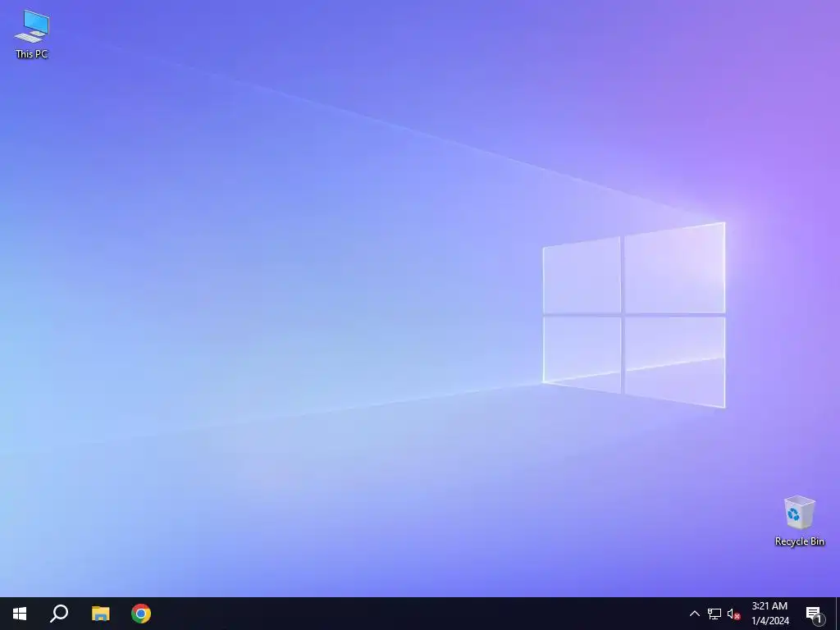Select the This PC desktop icon

click(x=32, y=34)
